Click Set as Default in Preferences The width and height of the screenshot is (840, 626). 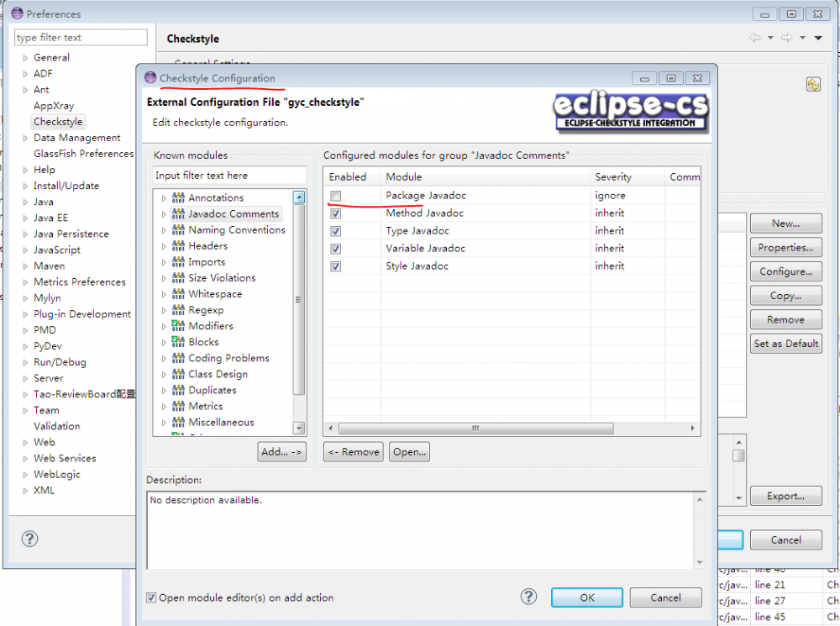[x=786, y=344]
